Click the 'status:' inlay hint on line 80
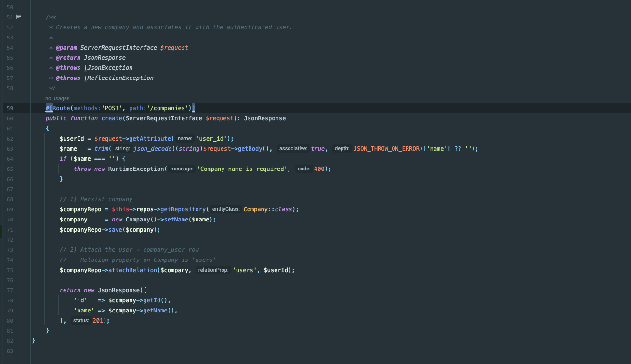 point(81,321)
